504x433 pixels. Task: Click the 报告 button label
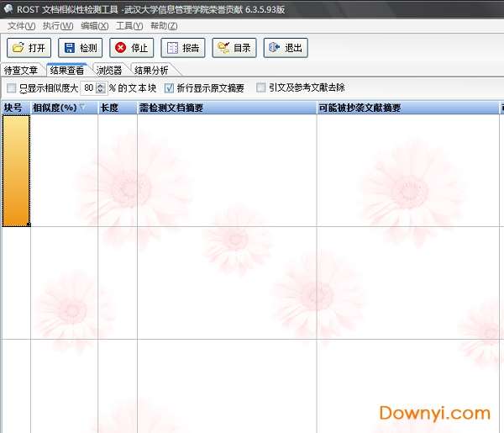point(191,48)
